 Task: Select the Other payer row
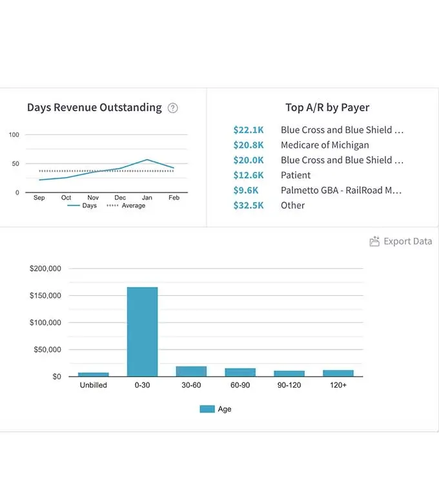point(292,205)
